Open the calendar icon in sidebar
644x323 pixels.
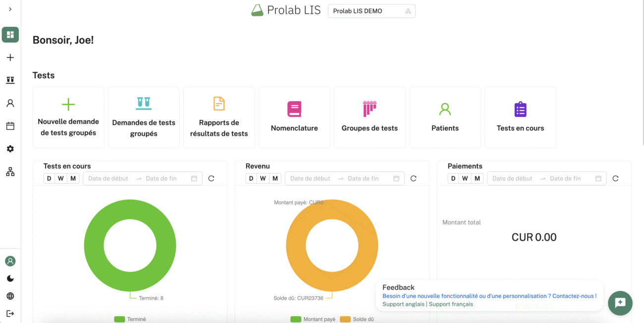tap(10, 126)
